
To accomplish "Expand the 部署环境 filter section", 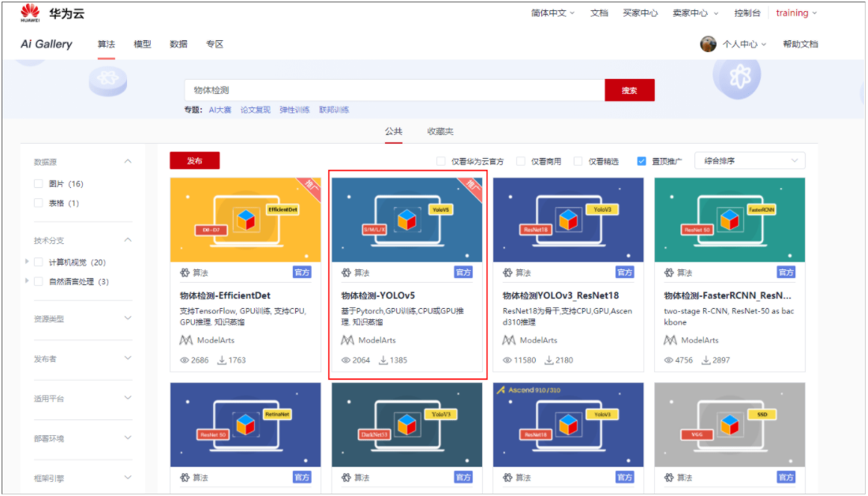I will [x=128, y=438].
